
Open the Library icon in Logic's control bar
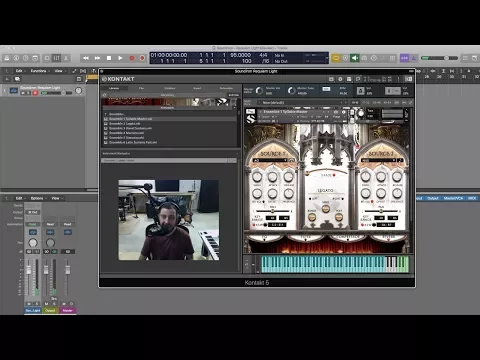click(x=7, y=58)
